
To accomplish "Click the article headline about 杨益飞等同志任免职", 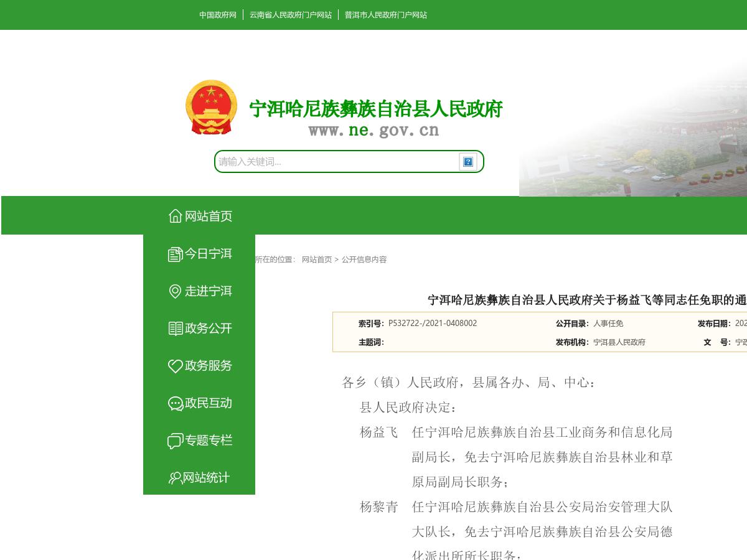I will [x=587, y=300].
